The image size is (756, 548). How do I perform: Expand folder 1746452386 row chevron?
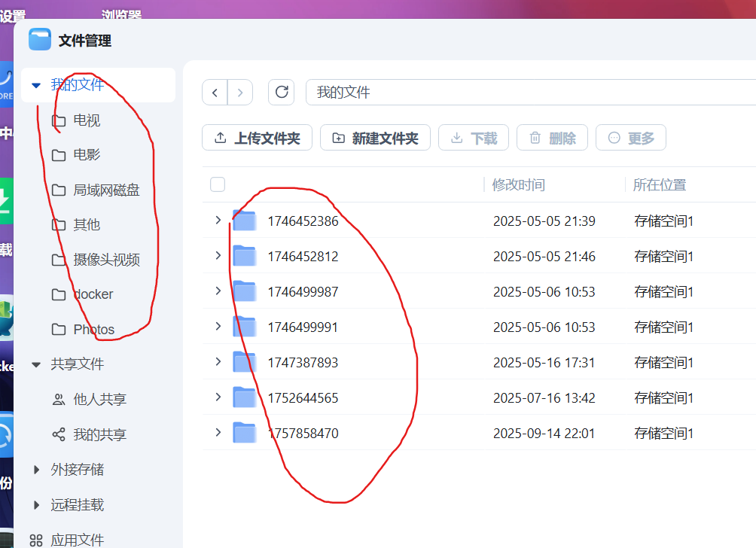tap(218, 221)
